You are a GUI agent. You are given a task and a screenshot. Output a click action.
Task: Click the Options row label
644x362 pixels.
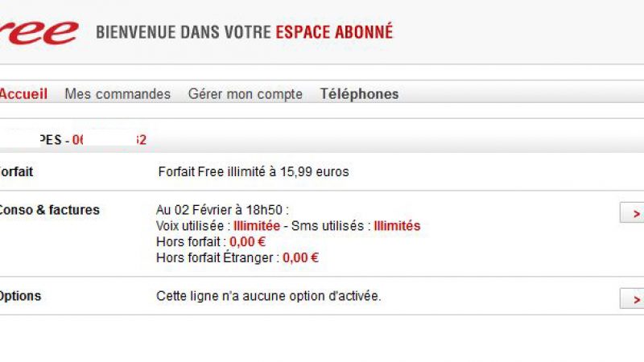[19, 296]
